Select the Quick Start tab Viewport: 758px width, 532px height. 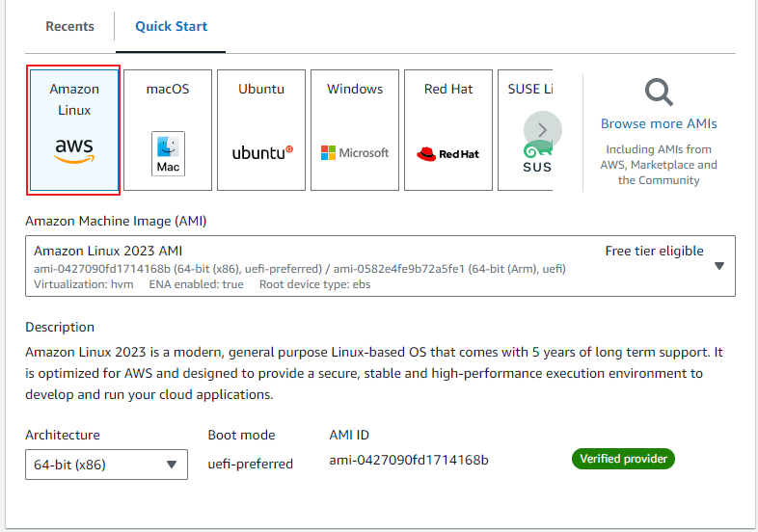pos(171,26)
